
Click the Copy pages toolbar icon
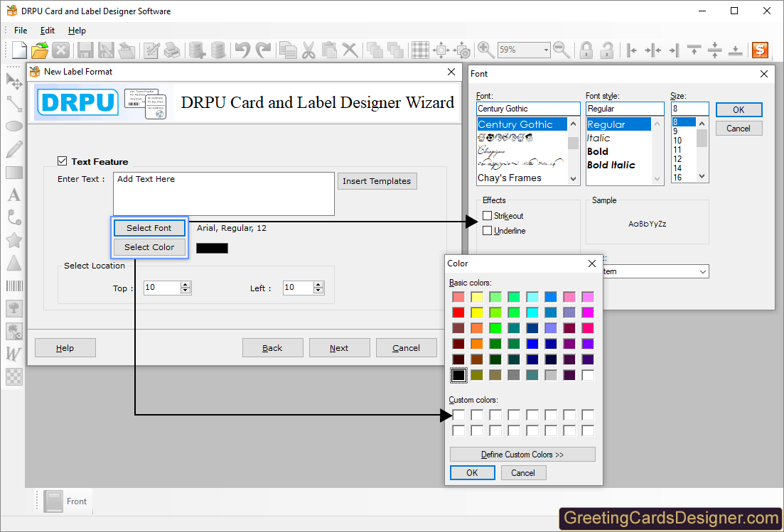coord(288,50)
